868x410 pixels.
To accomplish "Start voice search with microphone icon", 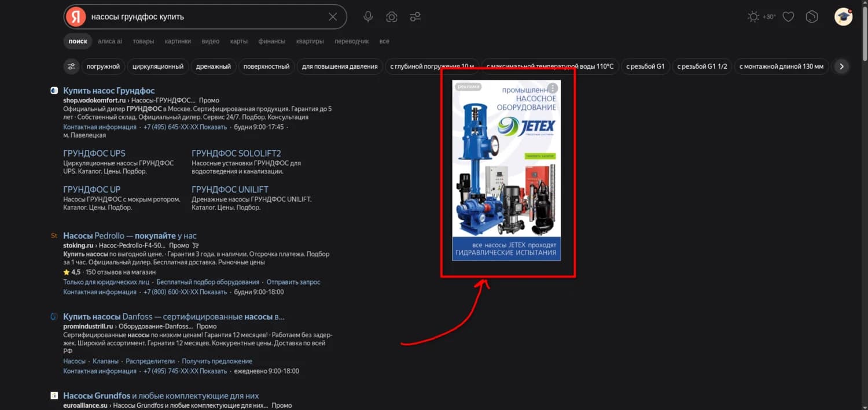I will (x=368, y=17).
